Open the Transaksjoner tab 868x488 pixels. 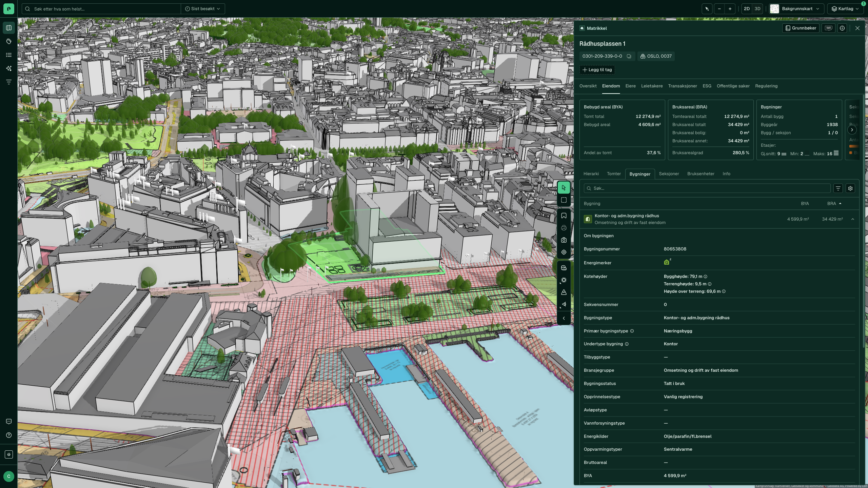coord(683,86)
